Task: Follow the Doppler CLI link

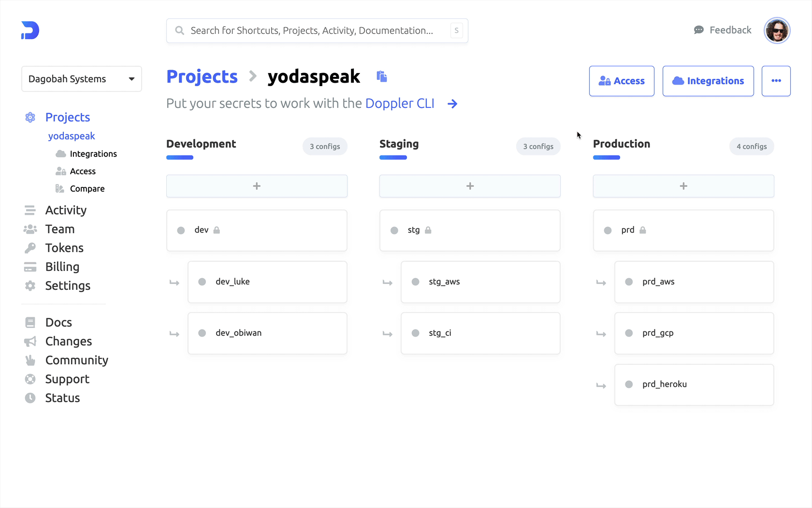Action: (x=400, y=104)
